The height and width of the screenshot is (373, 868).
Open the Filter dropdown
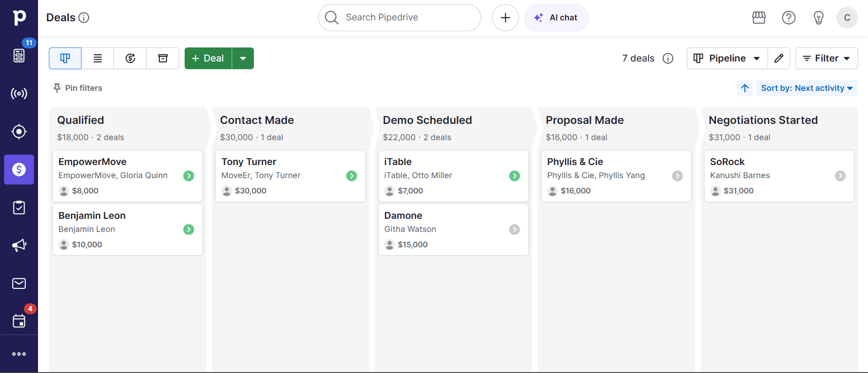(x=826, y=58)
